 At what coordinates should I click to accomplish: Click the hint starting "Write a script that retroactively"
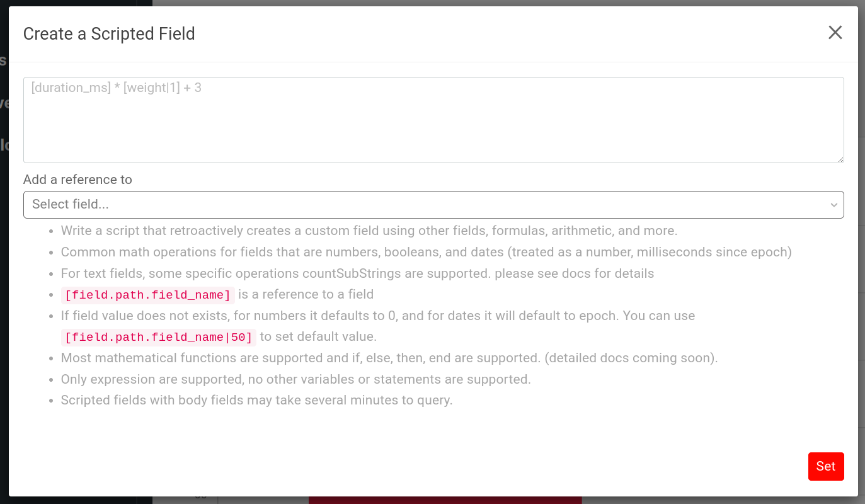[369, 231]
